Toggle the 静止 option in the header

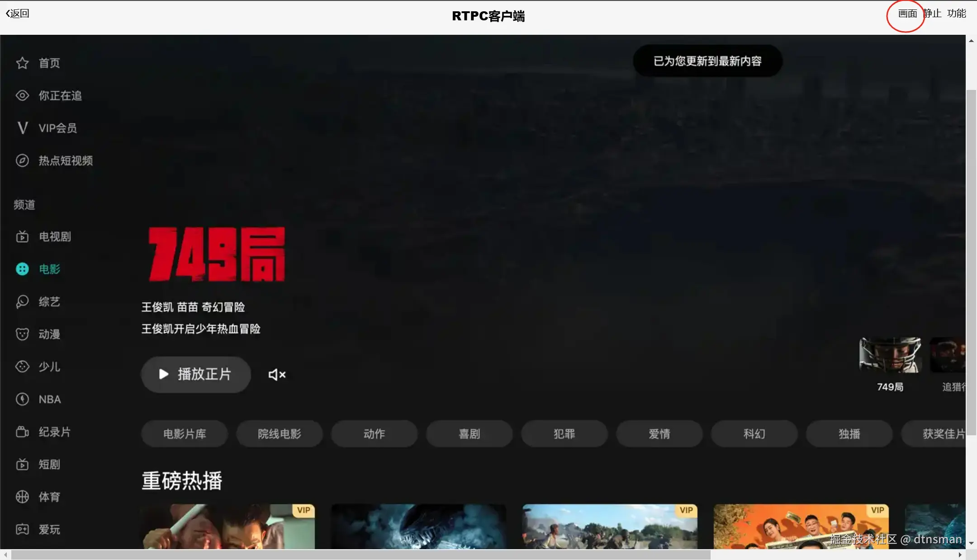pos(933,14)
